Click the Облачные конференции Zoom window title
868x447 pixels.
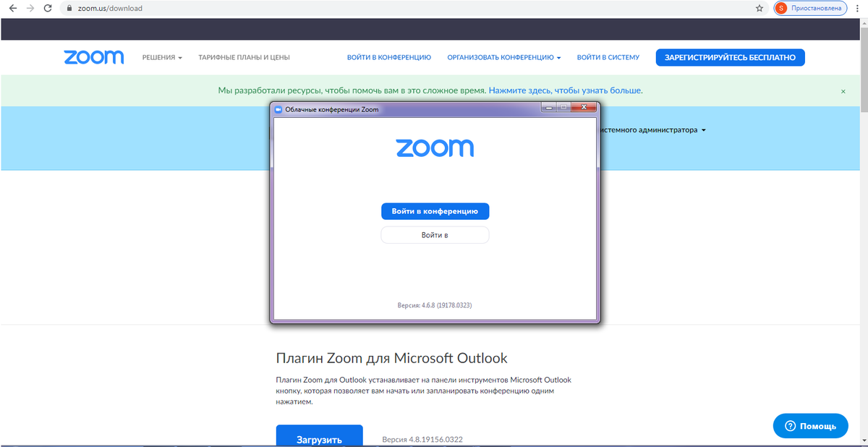coord(331,110)
